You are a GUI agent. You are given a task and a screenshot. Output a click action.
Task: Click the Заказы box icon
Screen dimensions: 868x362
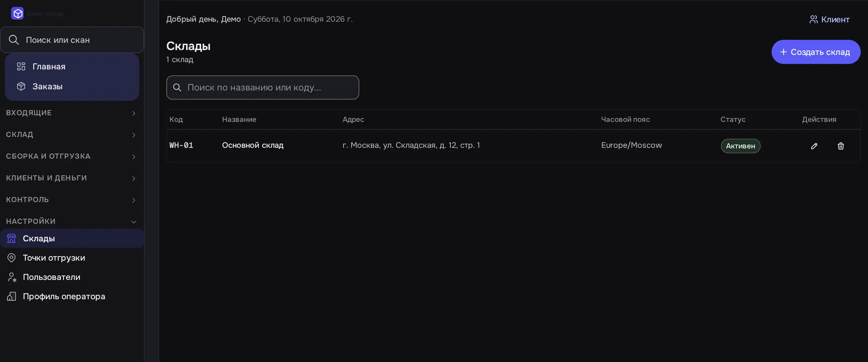(x=21, y=86)
